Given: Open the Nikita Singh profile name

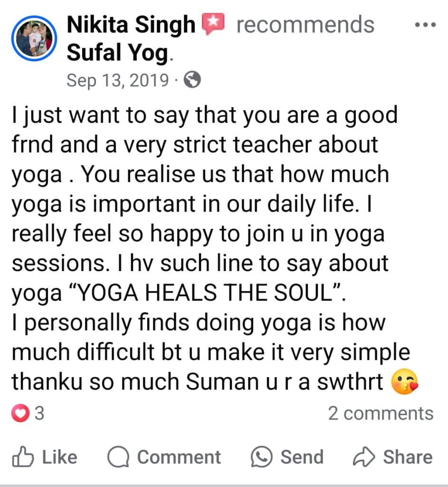Looking at the screenshot, I should pos(131,25).
